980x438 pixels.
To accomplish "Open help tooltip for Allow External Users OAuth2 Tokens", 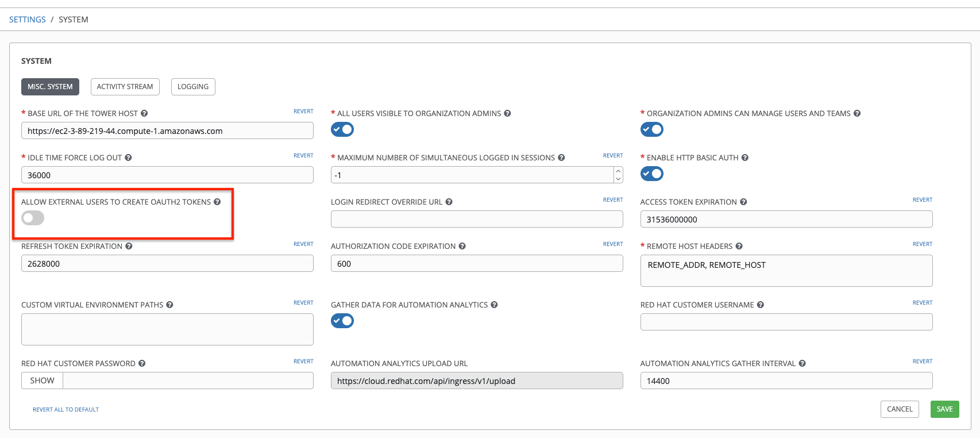I will pos(217,202).
